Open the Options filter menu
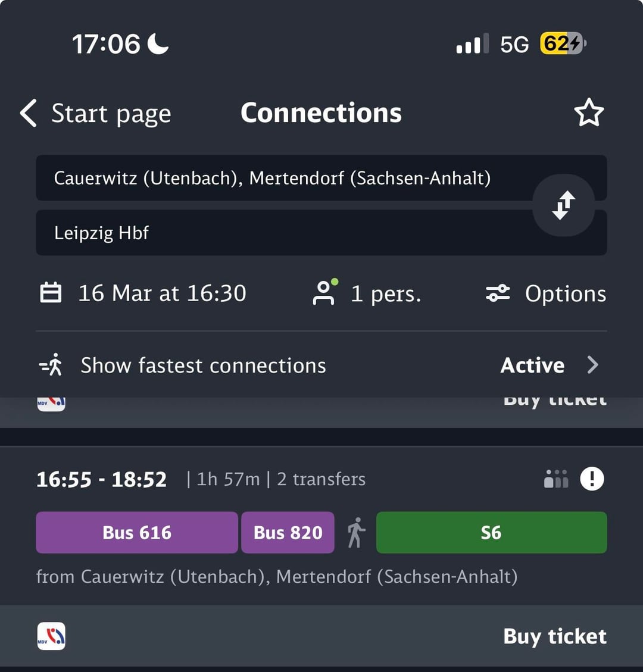 click(x=565, y=293)
